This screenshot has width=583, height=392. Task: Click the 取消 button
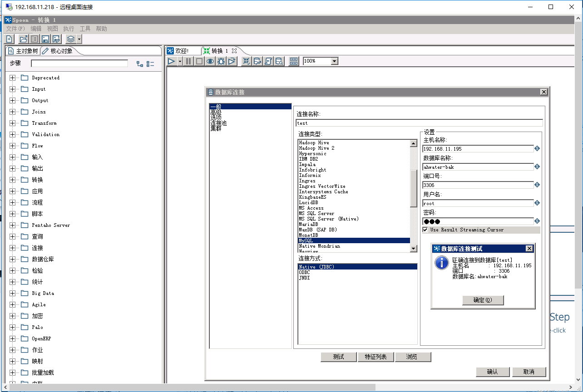click(529, 372)
